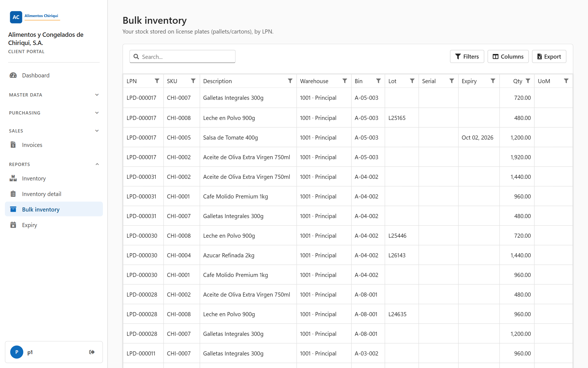This screenshot has height=368, width=588.
Task: Click the logout icon next to p1
Action: [x=92, y=352]
